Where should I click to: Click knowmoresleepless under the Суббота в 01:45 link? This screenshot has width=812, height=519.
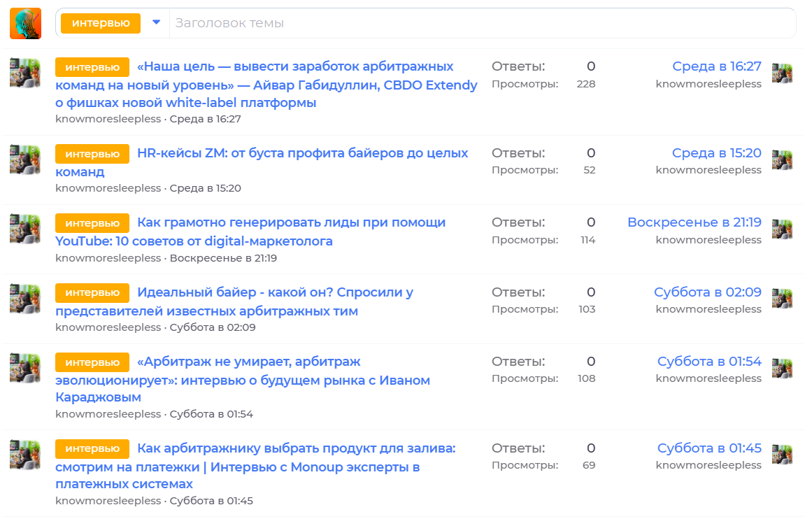tap(708, 465)
